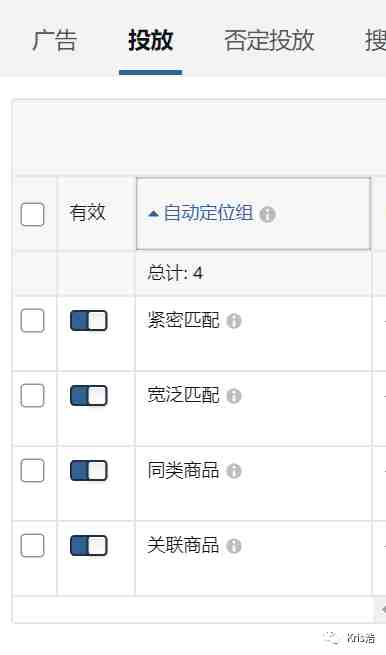The width and height of the screenshot is (386, 655).
Task: Toggle the 紧密匹配 switch off
Action: (x=89, y=321)
